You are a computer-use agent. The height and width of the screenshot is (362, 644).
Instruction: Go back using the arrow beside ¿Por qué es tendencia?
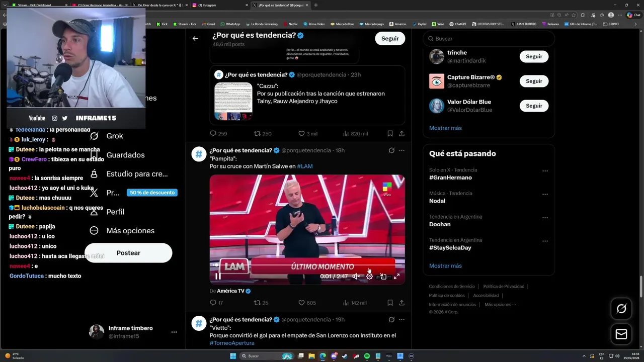click(195, 38)
